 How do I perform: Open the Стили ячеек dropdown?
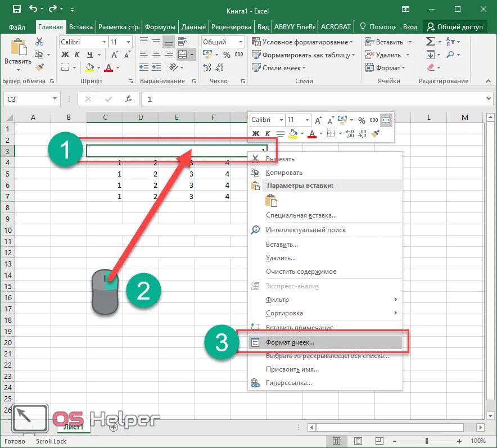click(278, 68)
